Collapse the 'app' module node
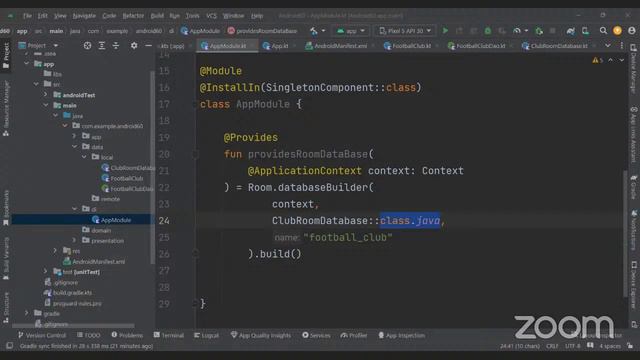 27,64
